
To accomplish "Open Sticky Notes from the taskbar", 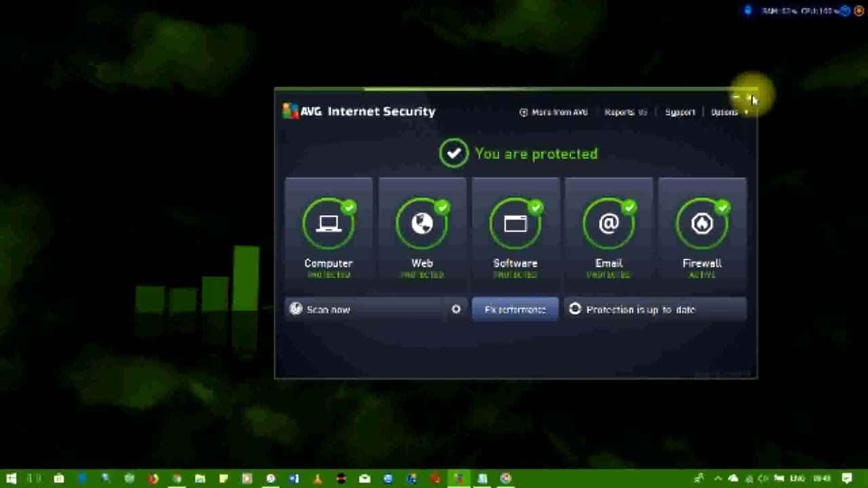I will point(223,479).
